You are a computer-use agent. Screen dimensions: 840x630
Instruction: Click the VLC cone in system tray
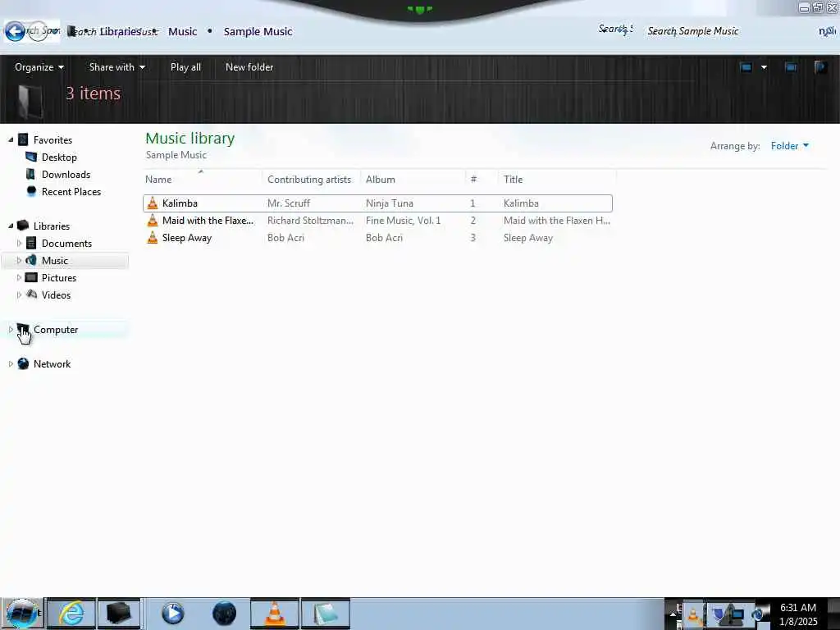pos(693,614)
